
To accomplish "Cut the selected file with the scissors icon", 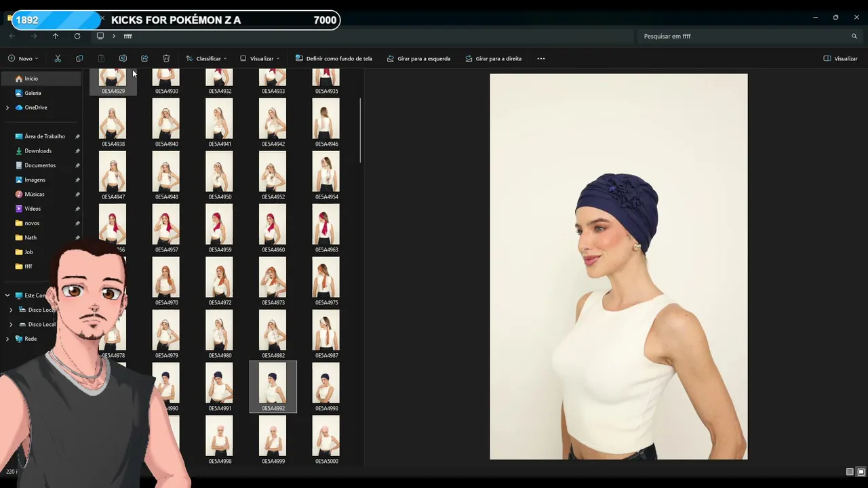I will click(58, 58).
